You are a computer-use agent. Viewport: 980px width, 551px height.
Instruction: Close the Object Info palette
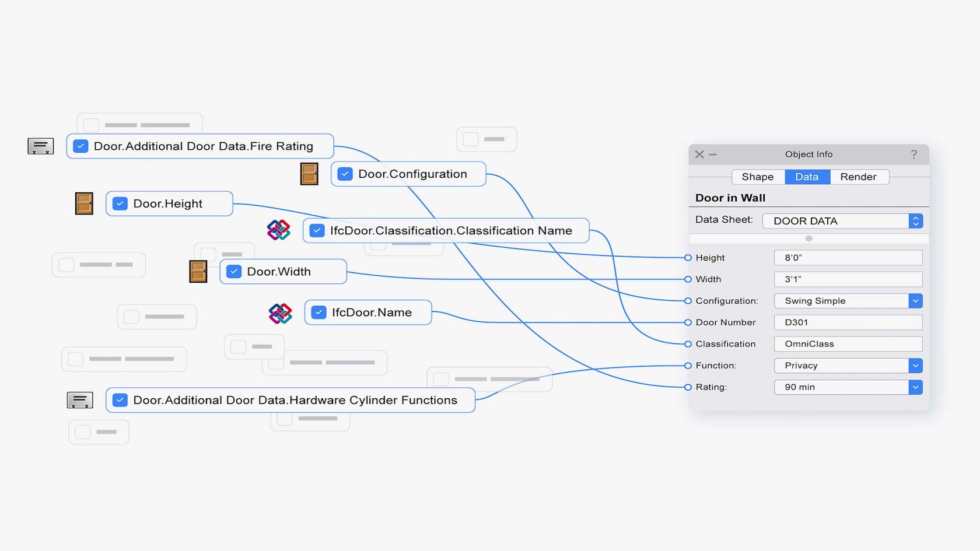click(699, 155)
